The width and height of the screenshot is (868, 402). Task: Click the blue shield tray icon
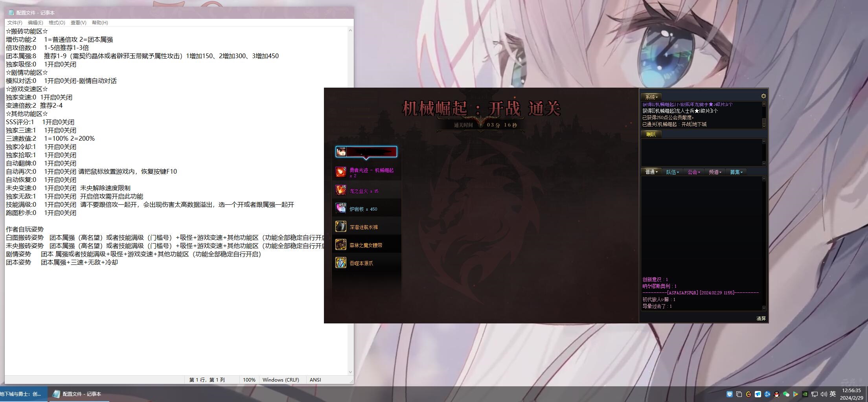729,394
